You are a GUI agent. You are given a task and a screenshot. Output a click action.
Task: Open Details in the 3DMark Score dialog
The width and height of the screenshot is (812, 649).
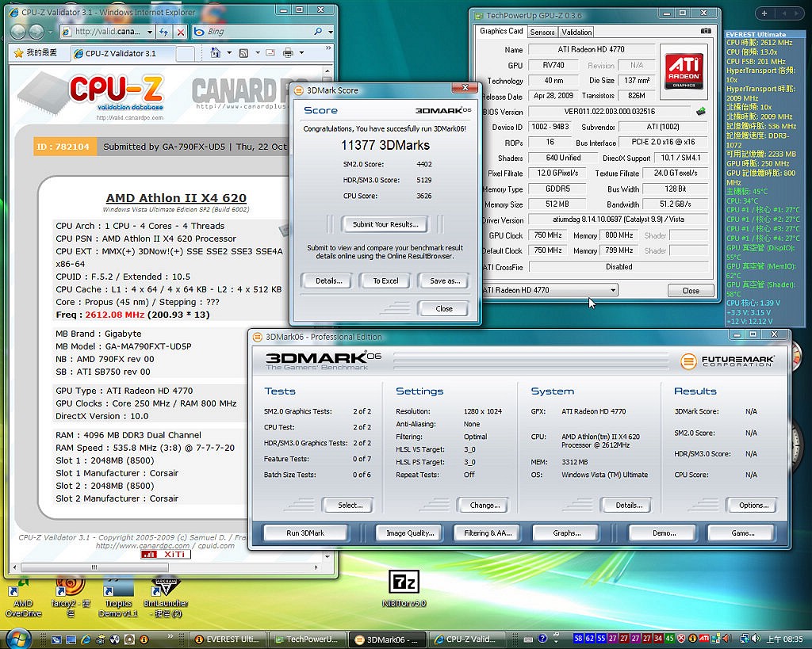[x=328, y=281]
